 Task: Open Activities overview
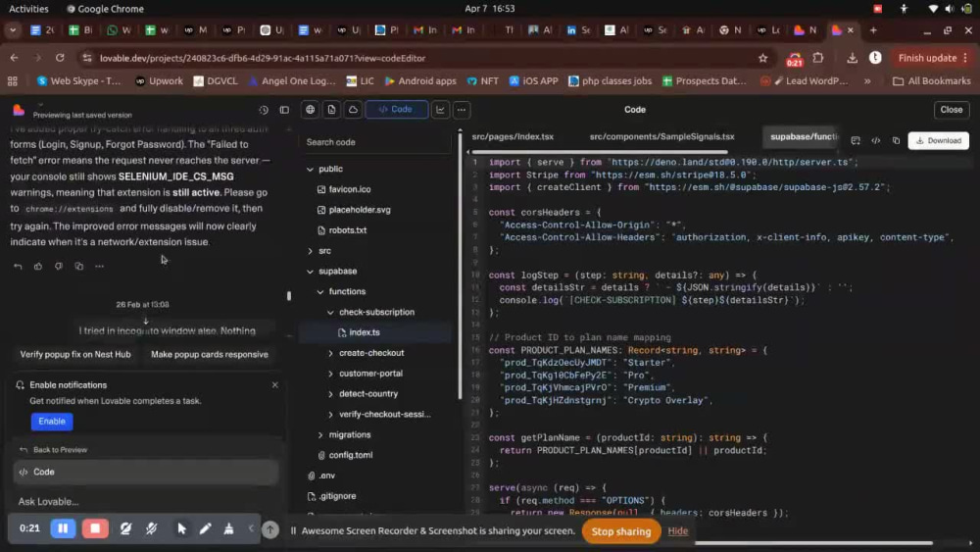click(28, 9)
